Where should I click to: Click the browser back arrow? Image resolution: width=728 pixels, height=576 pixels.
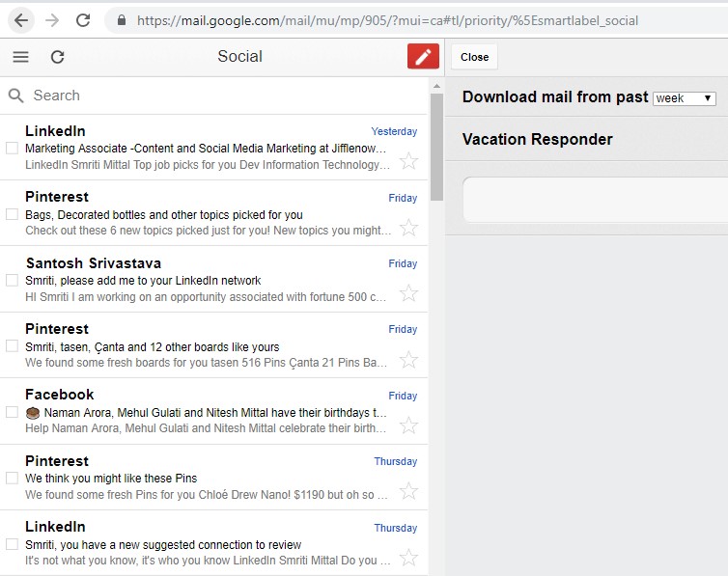(x=21, y=20)
